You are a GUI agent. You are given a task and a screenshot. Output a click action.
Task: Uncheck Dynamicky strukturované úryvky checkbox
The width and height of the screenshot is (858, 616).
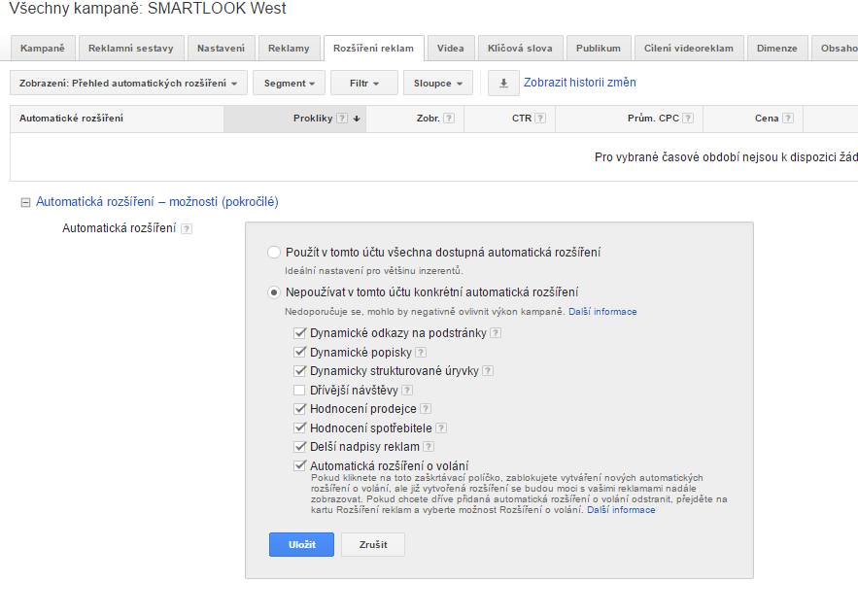point(299,371)
